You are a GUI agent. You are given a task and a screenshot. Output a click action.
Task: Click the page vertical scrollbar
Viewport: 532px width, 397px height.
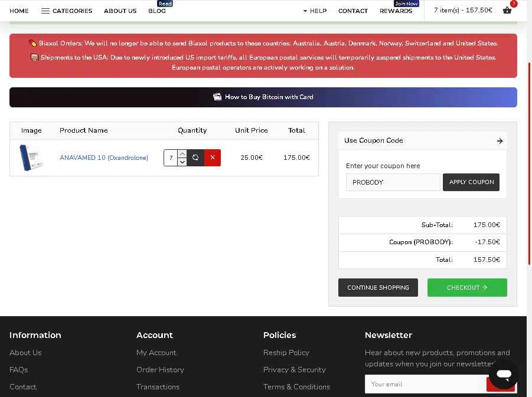(x=529, y=163)
